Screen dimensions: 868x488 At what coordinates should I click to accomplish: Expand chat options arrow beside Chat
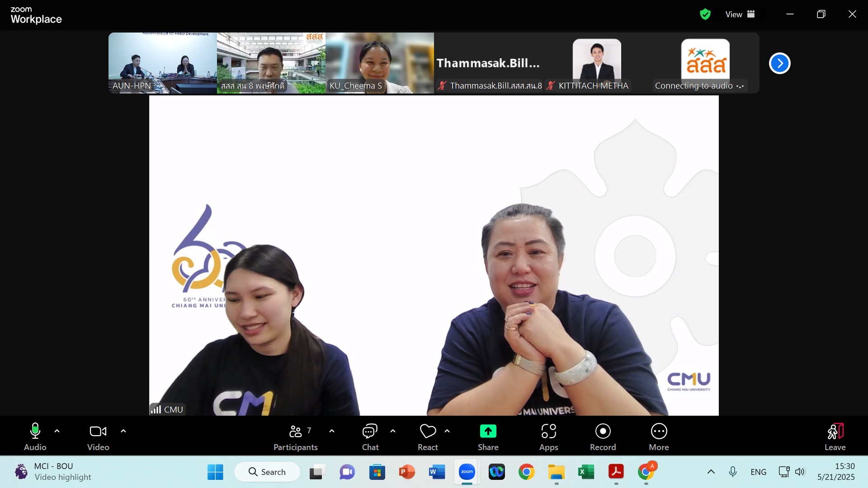(x=393, y=431)
